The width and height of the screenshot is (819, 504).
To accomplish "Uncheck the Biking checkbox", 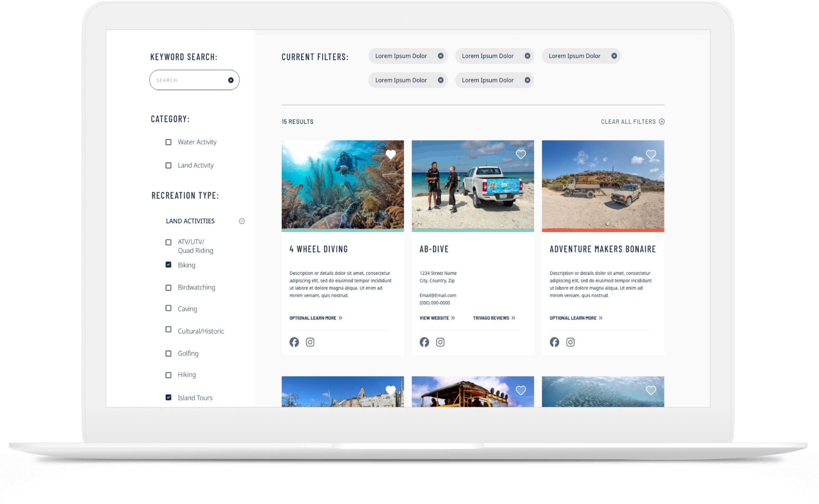I will [168, 265].
